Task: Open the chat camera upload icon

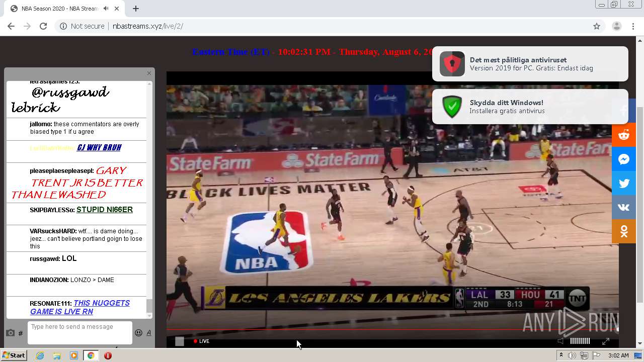Action: pyautogui.click(x=10, y=333)
